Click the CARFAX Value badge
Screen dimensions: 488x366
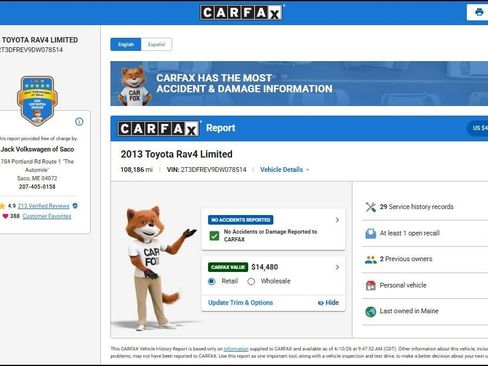tap(228, 267)
